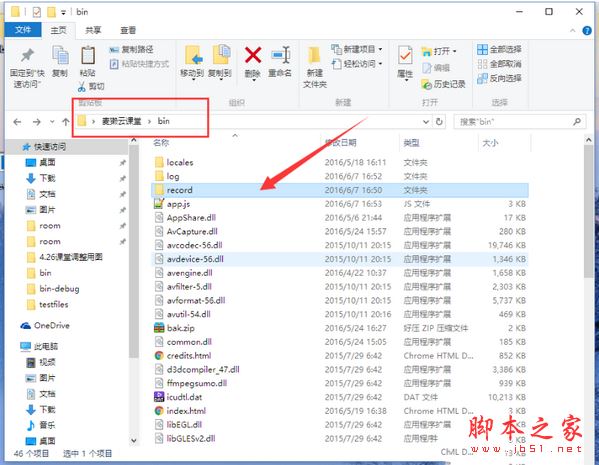Sort by Date modified column header
This screenshot has height=465, width=599.
point(341,143)
